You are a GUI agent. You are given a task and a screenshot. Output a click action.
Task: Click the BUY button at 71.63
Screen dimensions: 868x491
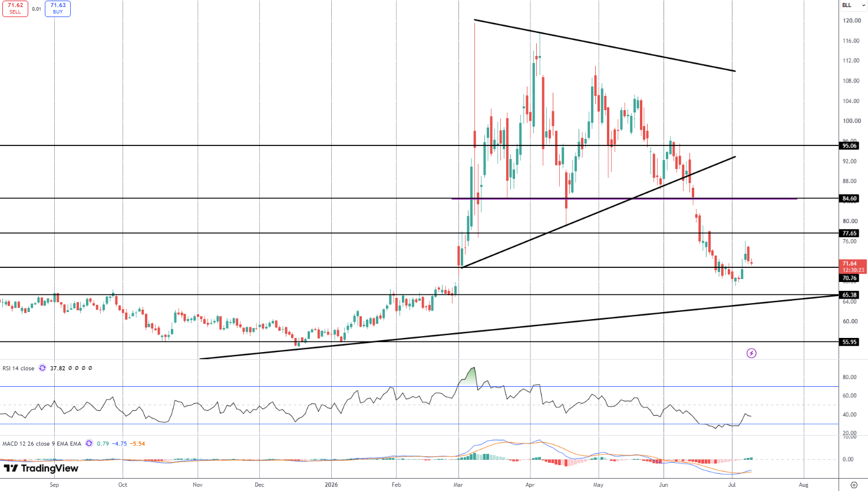[58, 9]
